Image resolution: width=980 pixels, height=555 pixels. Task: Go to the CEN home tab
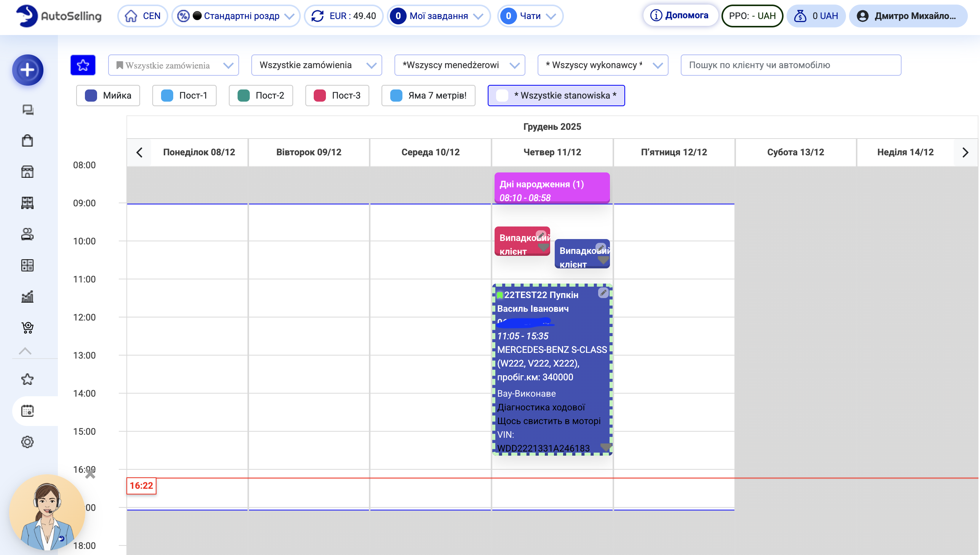click(143, 16)
